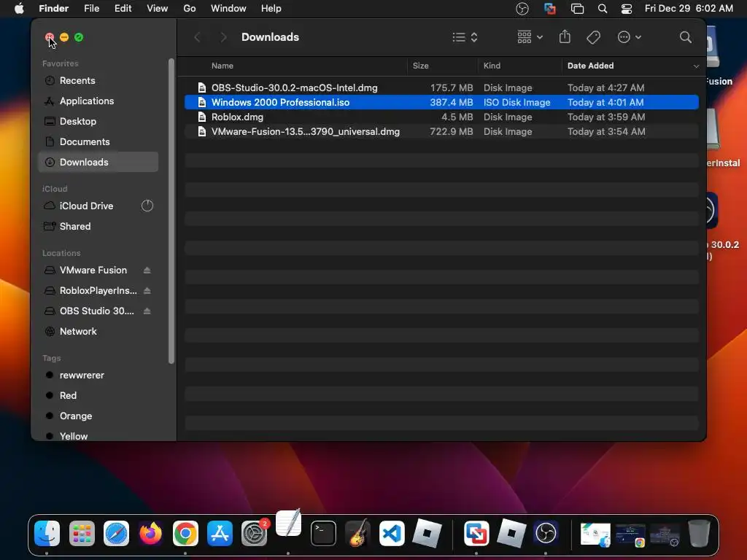Image resolution: width=747 pixels, height=560 pixels.
Task: Select the rewwrerer tag
Action: [x=98, y=376]
